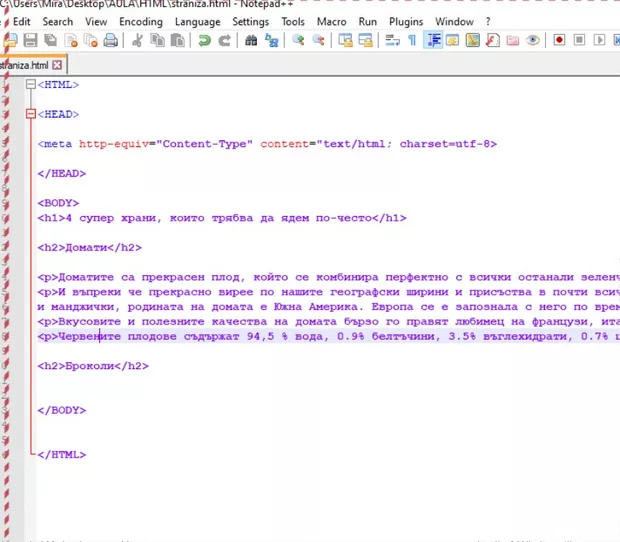Viewport: 620px width, 542px height.
Task: Toggle file monitoring with the eye icon
Action: coord(533,41)
